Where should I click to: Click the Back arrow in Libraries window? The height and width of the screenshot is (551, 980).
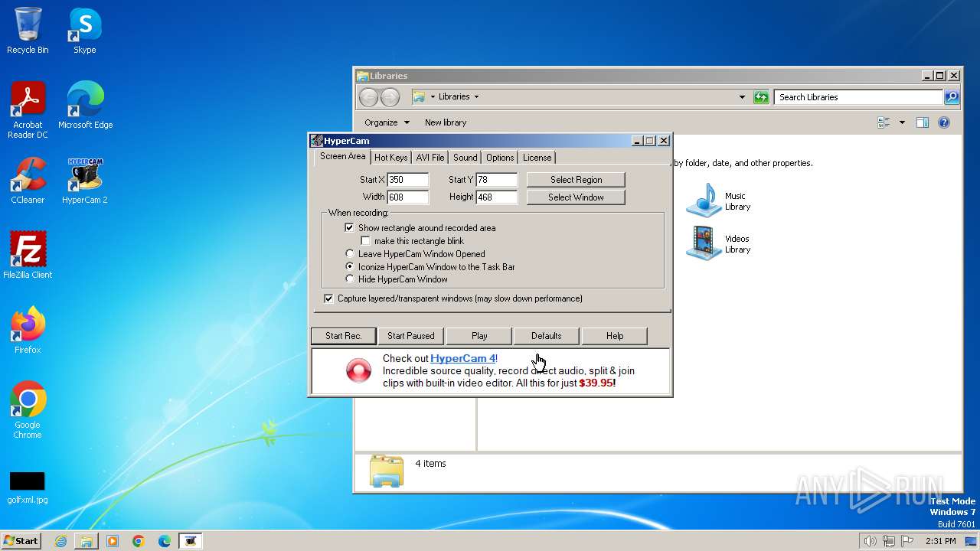pos(369,97)
